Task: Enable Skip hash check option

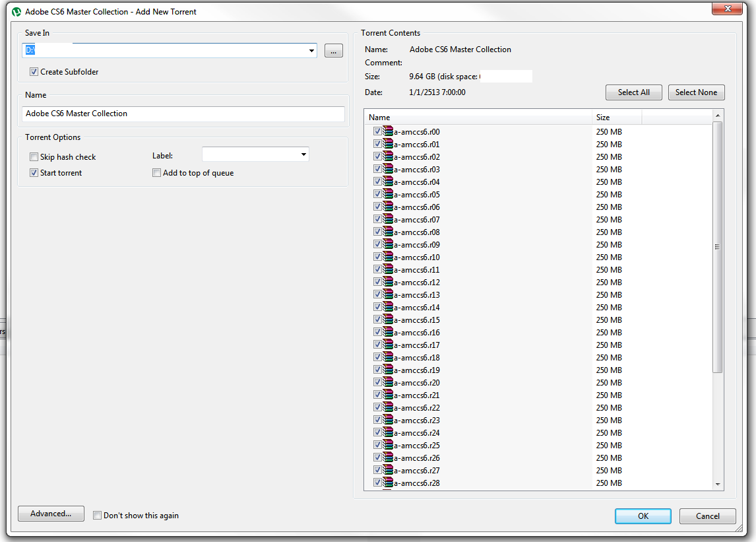Action: coord(34,157)
